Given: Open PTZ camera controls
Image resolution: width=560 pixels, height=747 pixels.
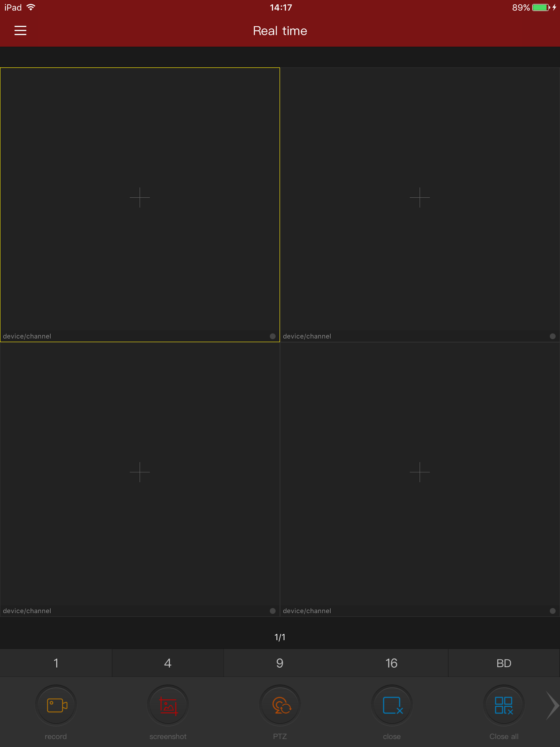Looking at the screenshot, I should point(280,705).
